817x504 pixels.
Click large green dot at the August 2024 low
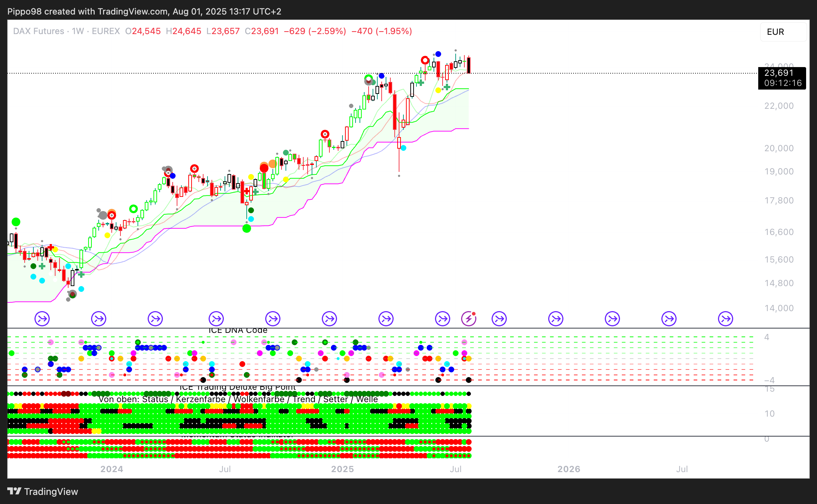(247, 228)
